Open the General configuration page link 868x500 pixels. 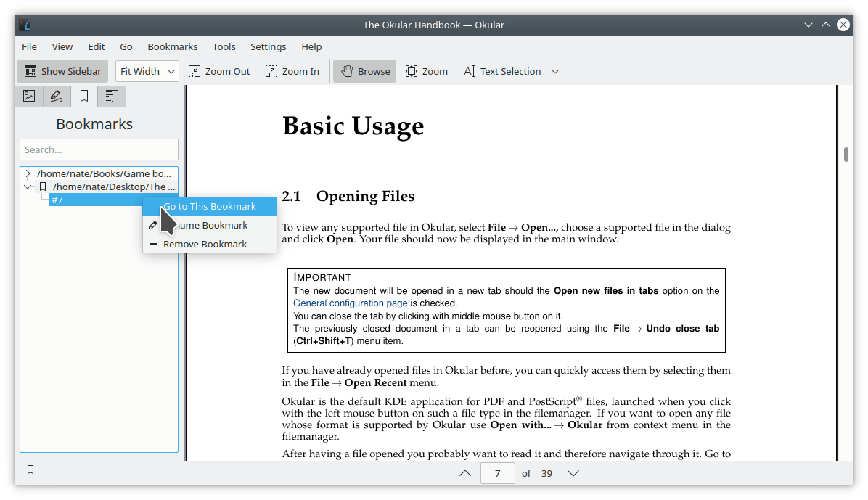(350, 303)
